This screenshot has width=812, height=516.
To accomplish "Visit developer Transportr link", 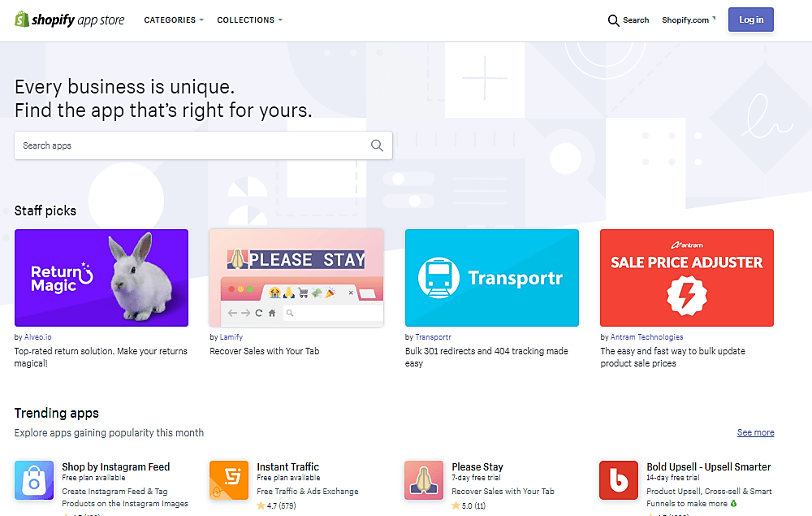I will click(x=434, y=336).
